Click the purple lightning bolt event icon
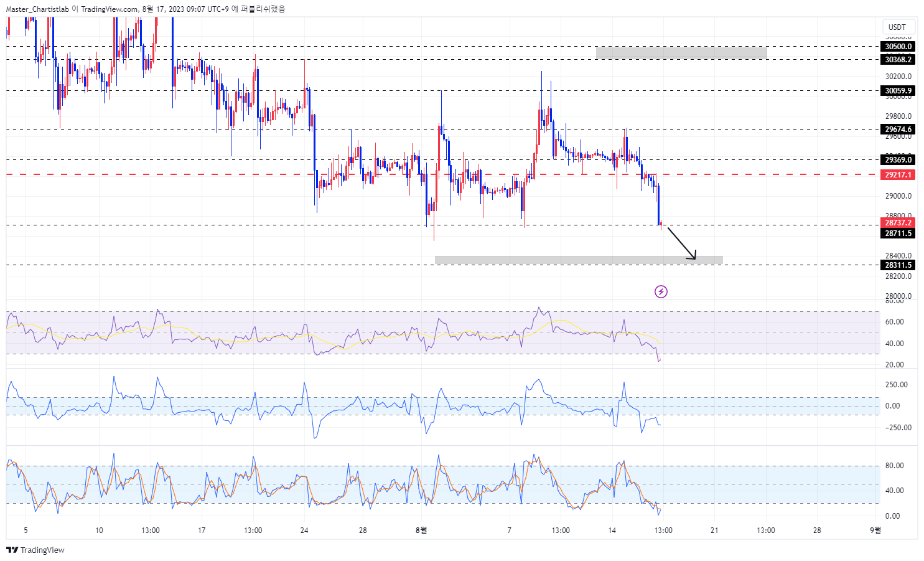 661,291
